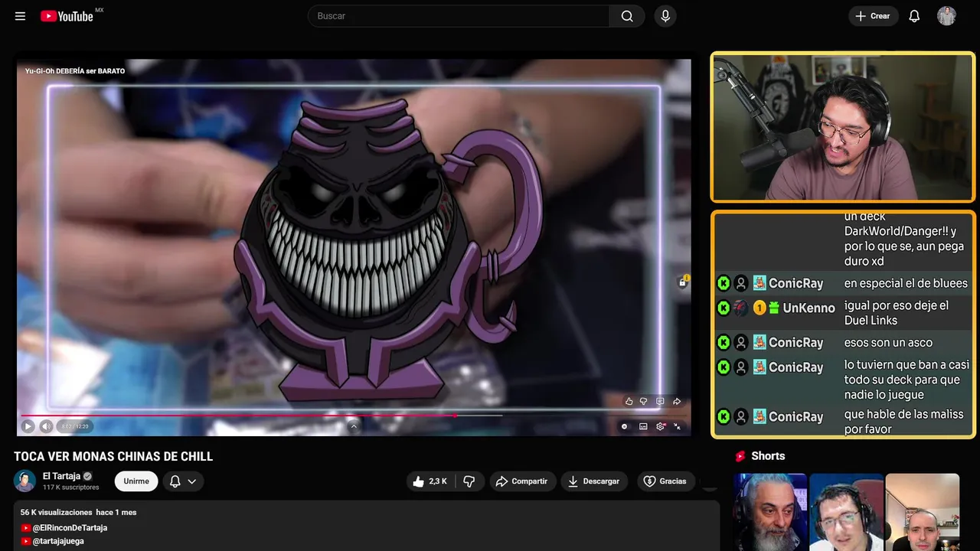Click Kick badge beside 'esos son un asco'
Screen dimensions: 980x551
[724, 342]
